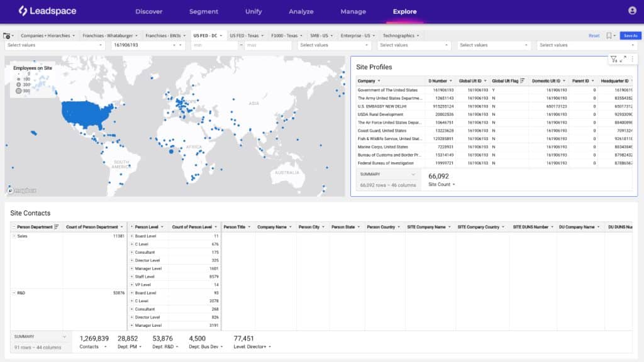644x362 pixels.
Task: Open the Company column dropdown
Action: tap(379, 81)
